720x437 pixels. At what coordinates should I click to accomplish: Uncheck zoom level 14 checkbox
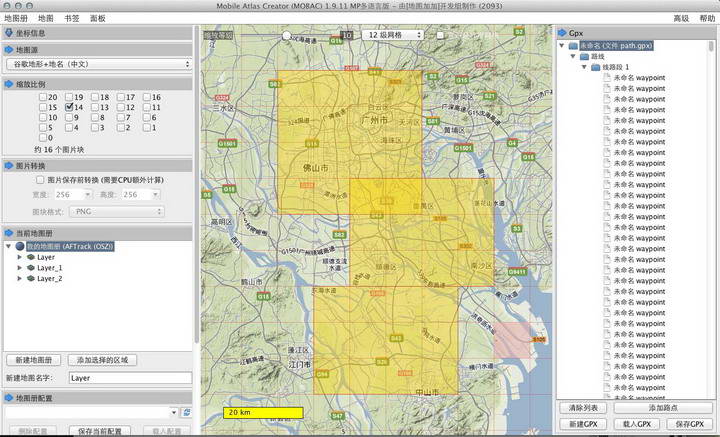(x=69, y=107)
